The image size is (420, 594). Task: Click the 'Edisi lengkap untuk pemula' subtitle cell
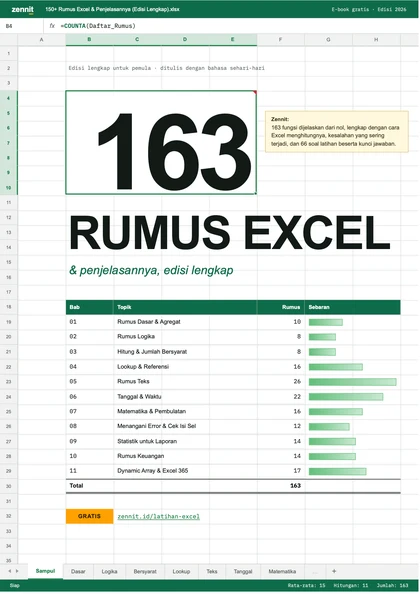click(x=167, y=68)
